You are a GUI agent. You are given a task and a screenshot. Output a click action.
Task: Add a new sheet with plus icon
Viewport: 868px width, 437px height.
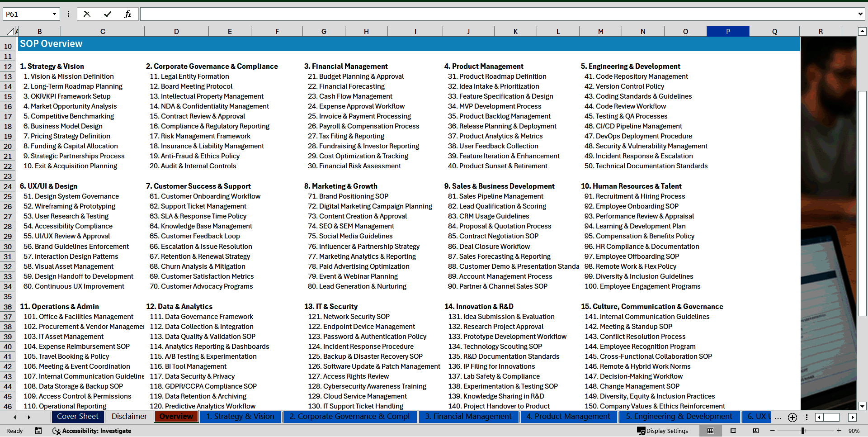792,417
